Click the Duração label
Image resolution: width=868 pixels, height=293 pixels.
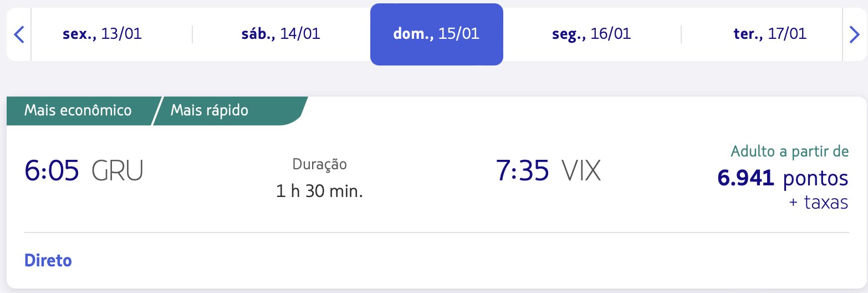[320, 164]
